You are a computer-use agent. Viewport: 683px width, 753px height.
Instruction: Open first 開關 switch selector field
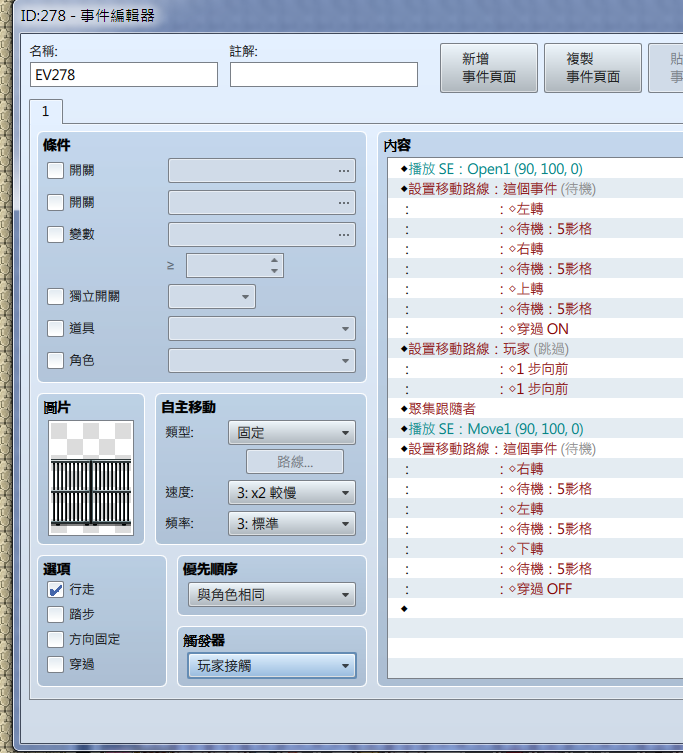pos(262,170)
